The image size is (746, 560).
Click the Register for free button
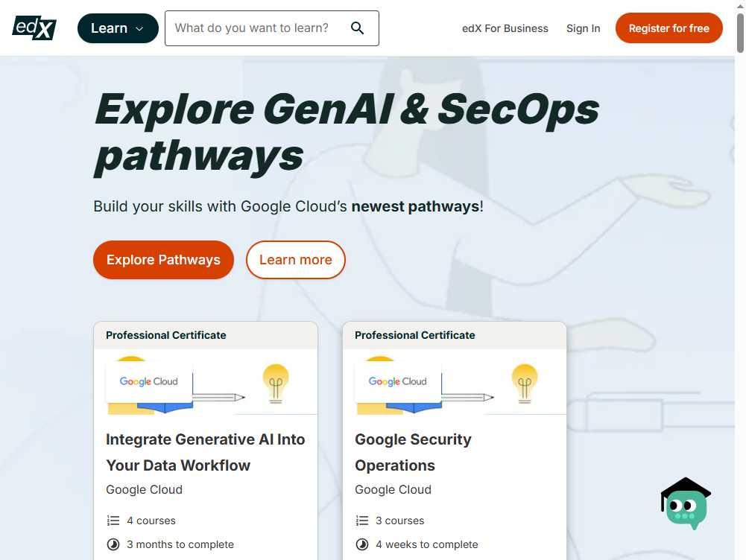point(668,28)
